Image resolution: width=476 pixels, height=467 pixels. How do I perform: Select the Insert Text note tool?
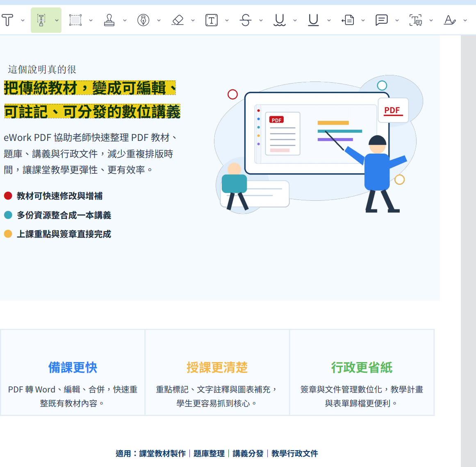pyautogui.click(x=348, y=20)
